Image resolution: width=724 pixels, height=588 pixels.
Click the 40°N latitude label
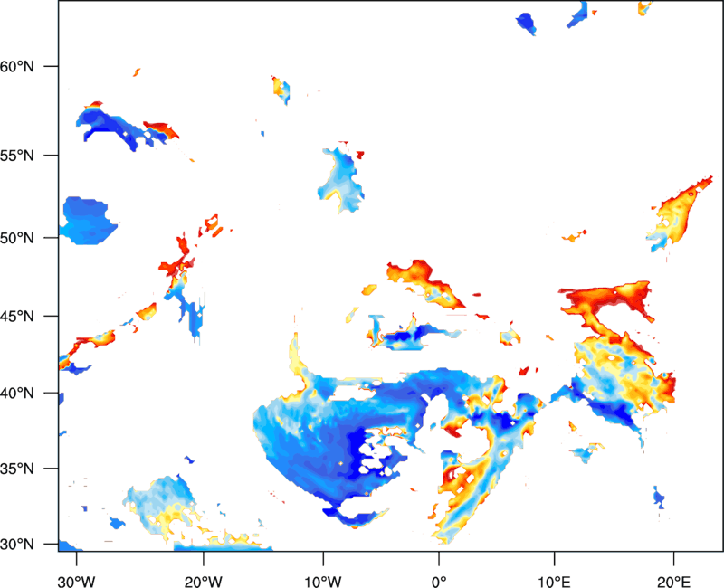[x=17, y=394]
